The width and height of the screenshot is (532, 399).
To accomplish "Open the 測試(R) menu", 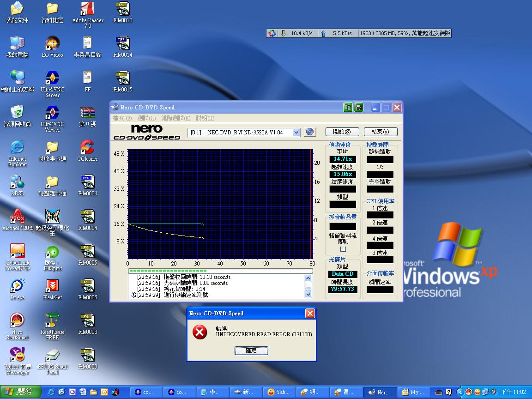I will 146,118.
